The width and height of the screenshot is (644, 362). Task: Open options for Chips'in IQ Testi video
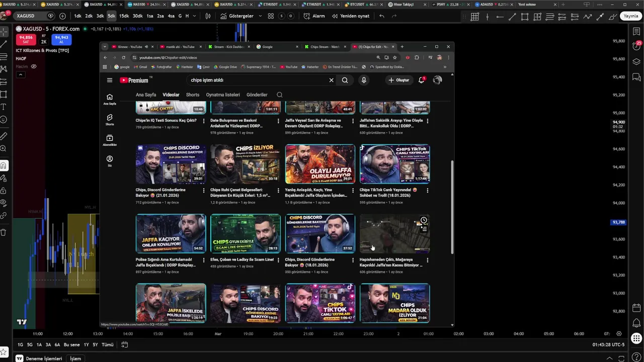[x=204, y=121]
